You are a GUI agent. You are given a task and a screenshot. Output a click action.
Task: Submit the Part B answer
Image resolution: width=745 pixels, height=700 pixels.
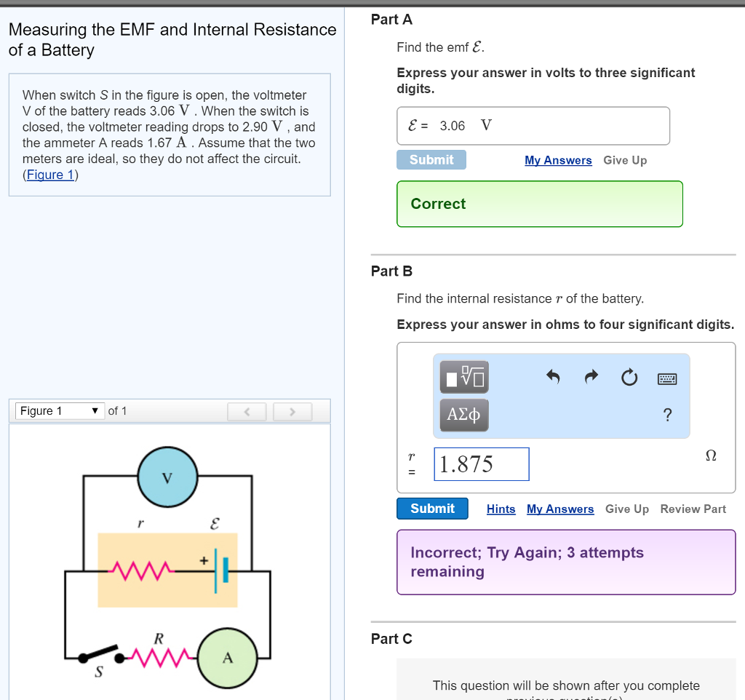pos(432,508)
